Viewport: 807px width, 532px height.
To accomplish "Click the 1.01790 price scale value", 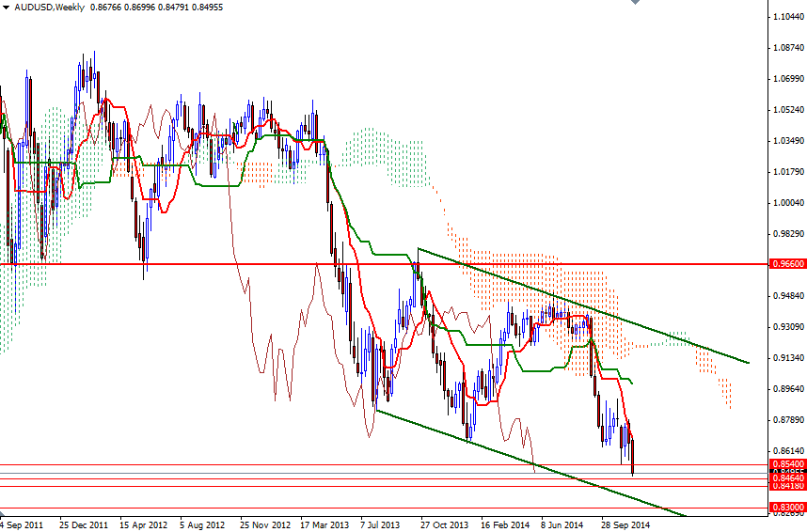I will coord(788,171).
